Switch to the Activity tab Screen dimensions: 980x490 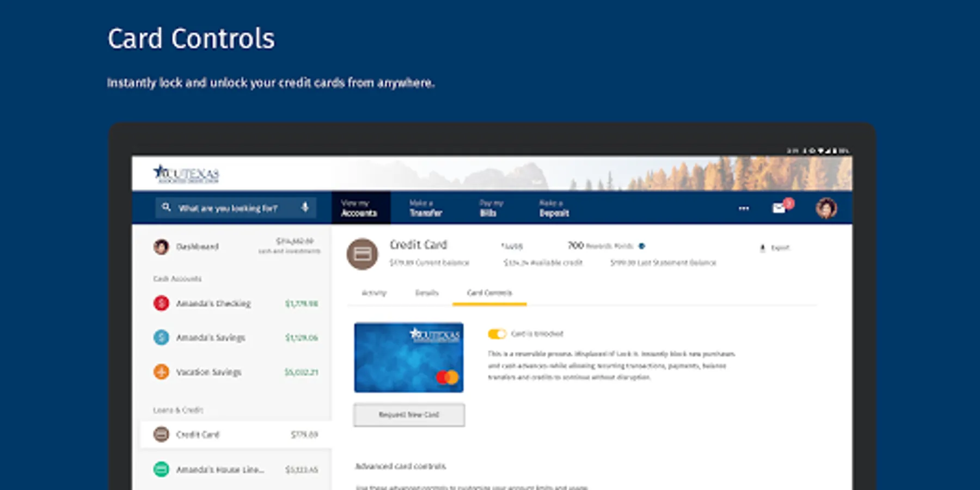(374, 293)
